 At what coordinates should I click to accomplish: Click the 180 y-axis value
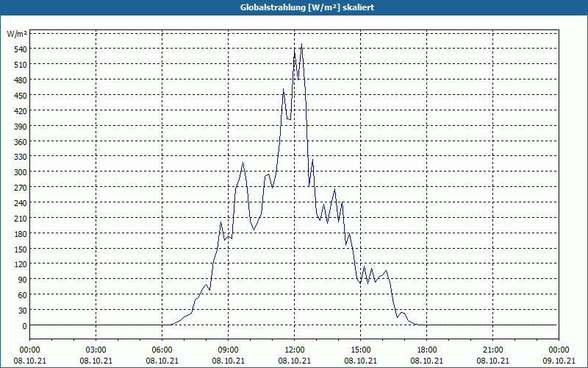tap(20, 233)
